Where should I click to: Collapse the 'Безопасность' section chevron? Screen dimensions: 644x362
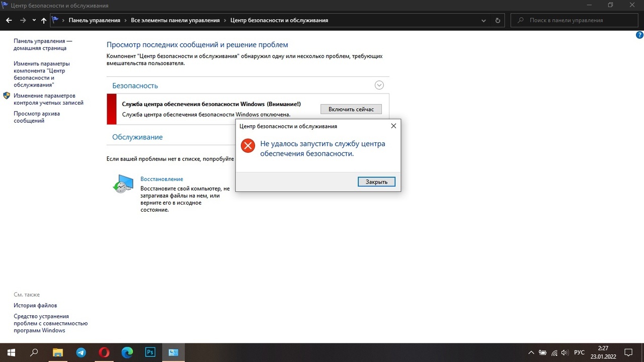pyautogui.click(x=379, y=85)
